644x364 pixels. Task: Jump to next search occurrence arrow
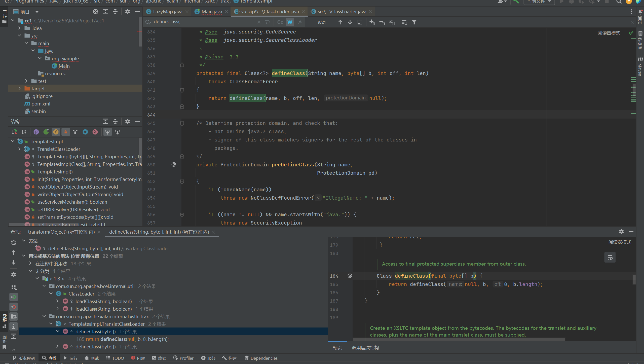(350, 22)
